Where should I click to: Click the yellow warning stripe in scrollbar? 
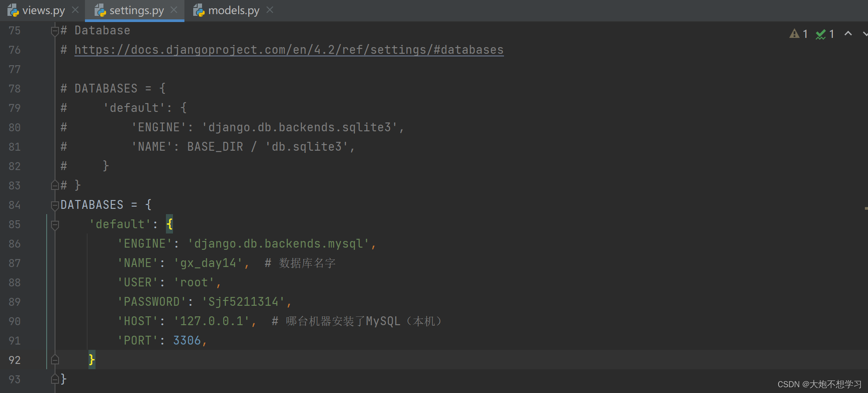866,208
